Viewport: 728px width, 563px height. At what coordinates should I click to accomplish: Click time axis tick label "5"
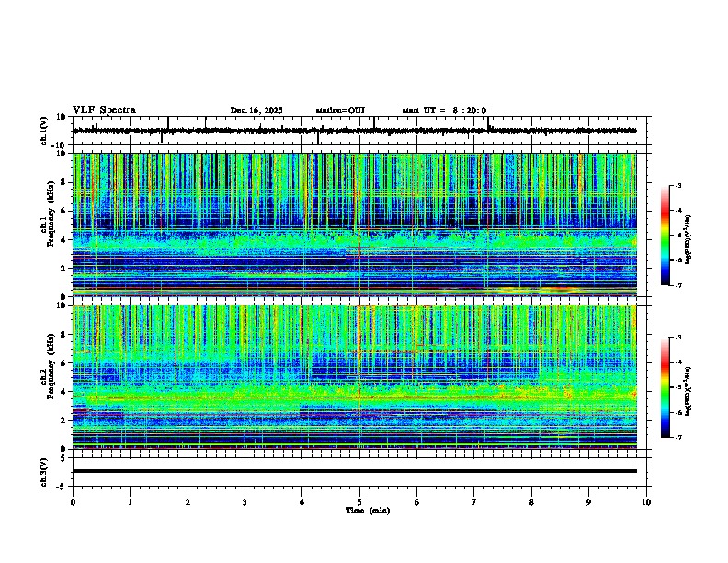tap(359, 502)
